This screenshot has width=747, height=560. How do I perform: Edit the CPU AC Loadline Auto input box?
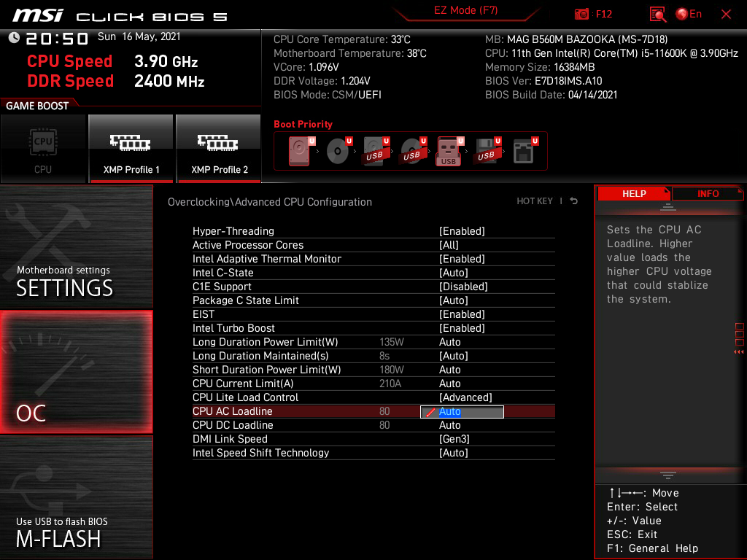point(462,411)
